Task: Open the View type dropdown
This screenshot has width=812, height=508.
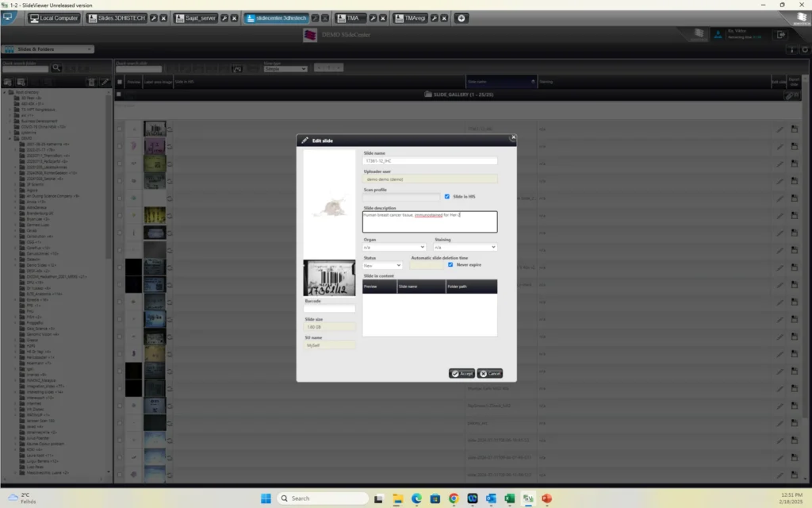Action: click(285, 69)
